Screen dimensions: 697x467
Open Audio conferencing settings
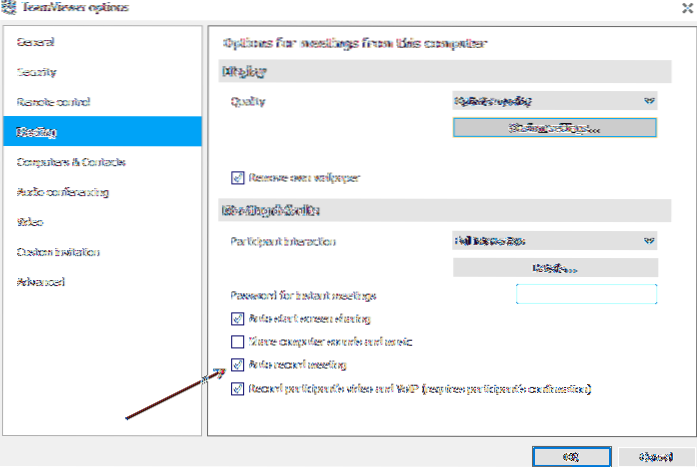(x=102, y=192)
